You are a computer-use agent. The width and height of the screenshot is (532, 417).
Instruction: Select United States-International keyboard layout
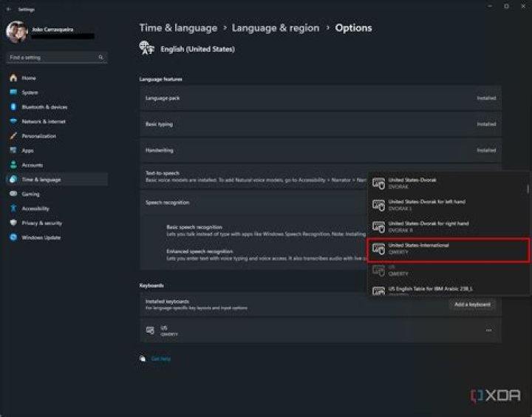pyautogui.click(x=448, y=250)
